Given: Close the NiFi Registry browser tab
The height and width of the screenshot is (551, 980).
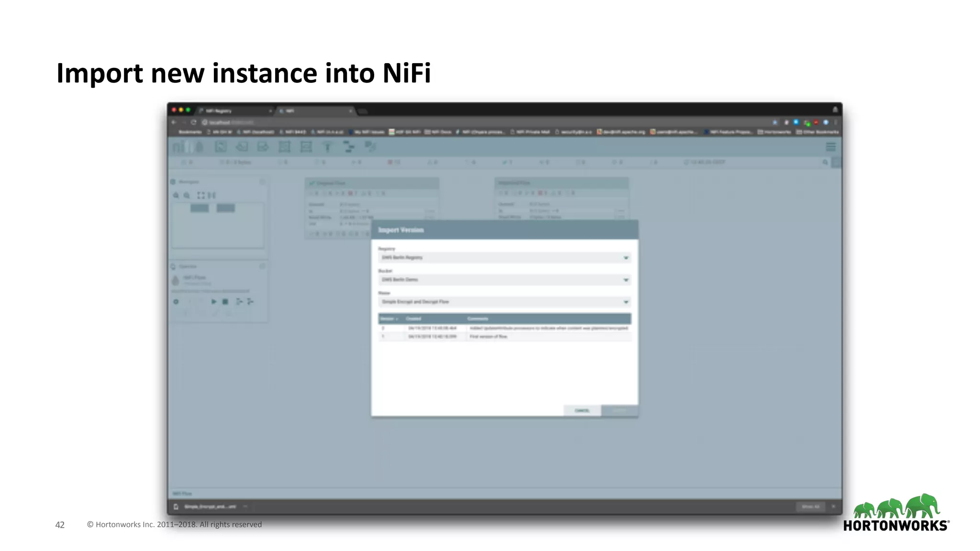Looking at the screenshot, I should (270, 111).
